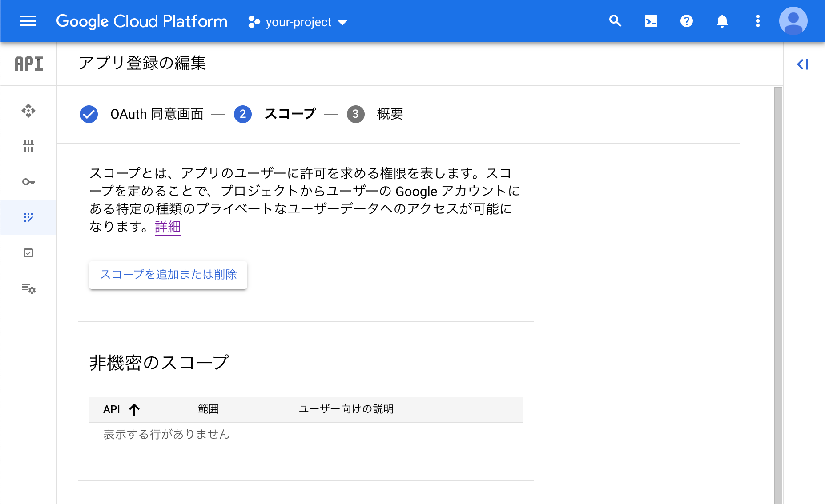The image size is (825, 504).
Task: Click the API sort ascending arrow
Action: (134, 409)
